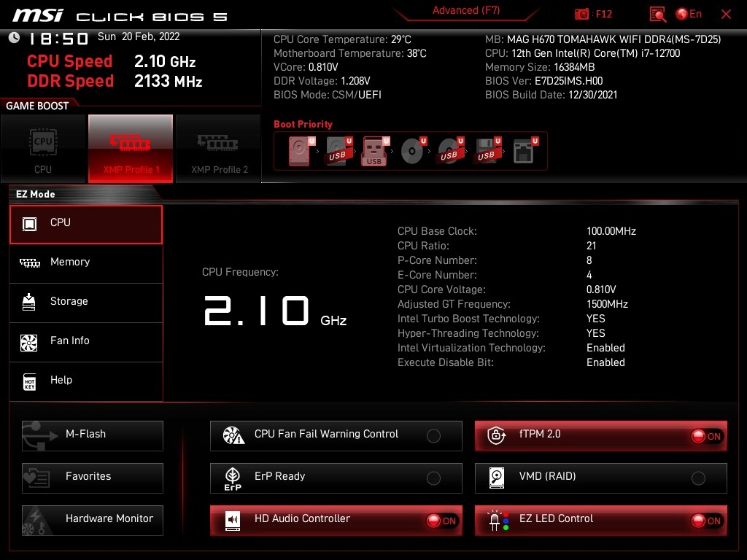The width and height of the screenshot is (747, 560).
Task: Open the Memory section in sidebar
Action: click(86, 262)
